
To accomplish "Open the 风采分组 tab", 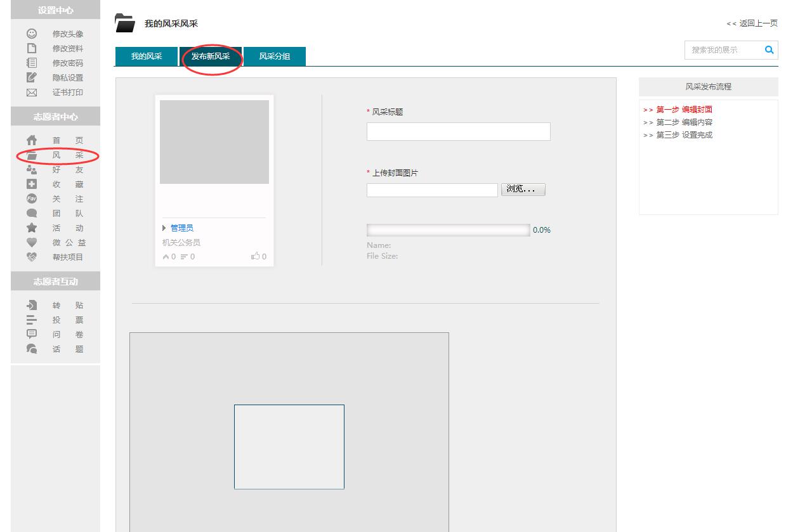I will point(275,56).
